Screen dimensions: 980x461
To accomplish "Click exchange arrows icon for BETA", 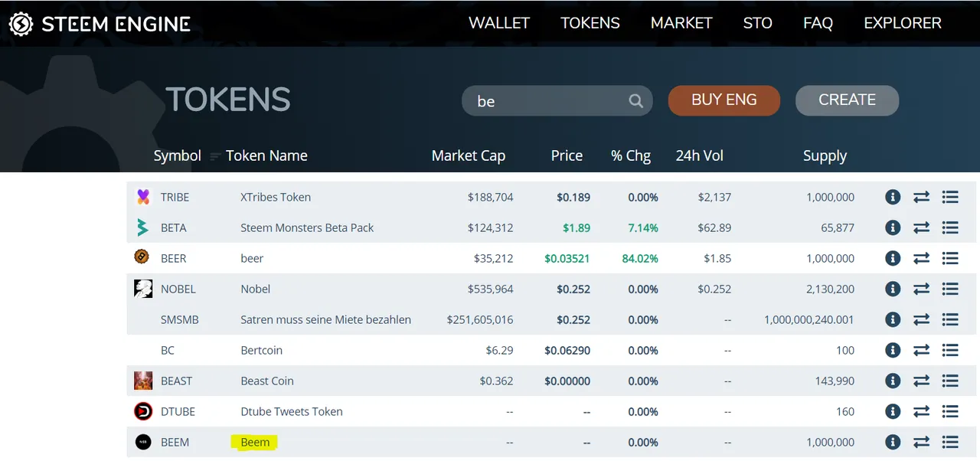I will (921, 227).
